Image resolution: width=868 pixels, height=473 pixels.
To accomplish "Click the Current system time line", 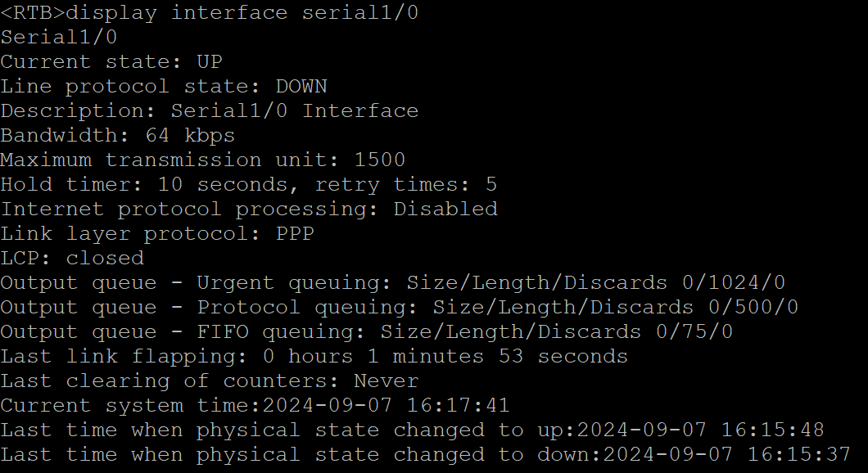I will click(x=255, y=405).
